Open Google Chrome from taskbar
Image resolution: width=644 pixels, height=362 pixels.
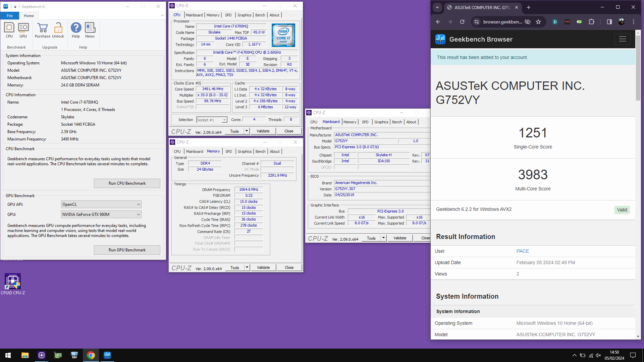click(x=91, y=355)
